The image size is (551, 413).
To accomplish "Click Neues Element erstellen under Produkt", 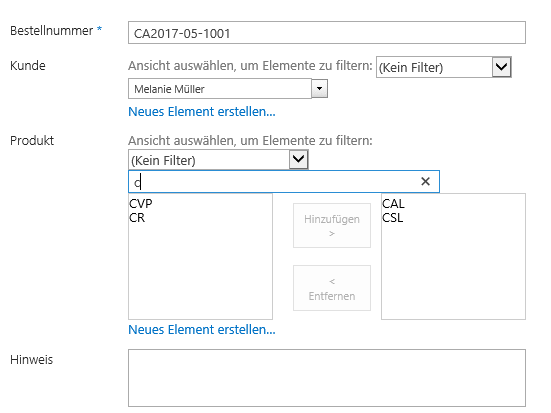I will [x=202, y=329].
